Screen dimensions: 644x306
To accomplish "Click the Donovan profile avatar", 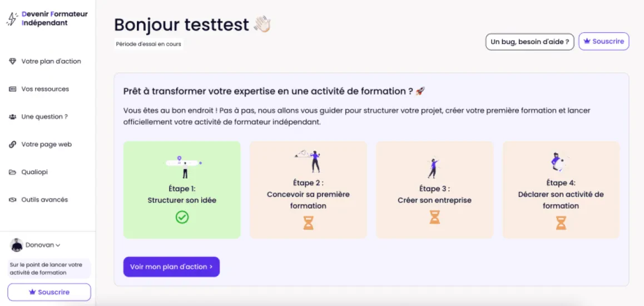I will pos(17,245).
